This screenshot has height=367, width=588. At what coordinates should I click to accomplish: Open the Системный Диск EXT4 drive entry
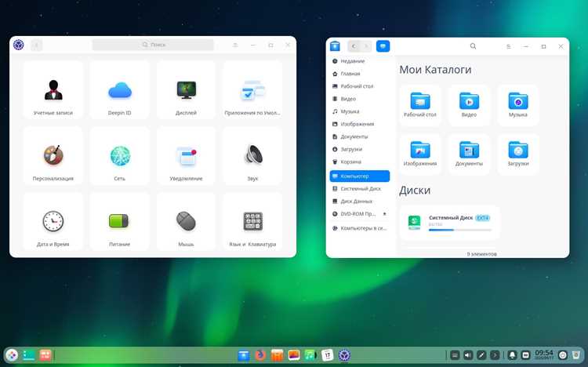449,223
